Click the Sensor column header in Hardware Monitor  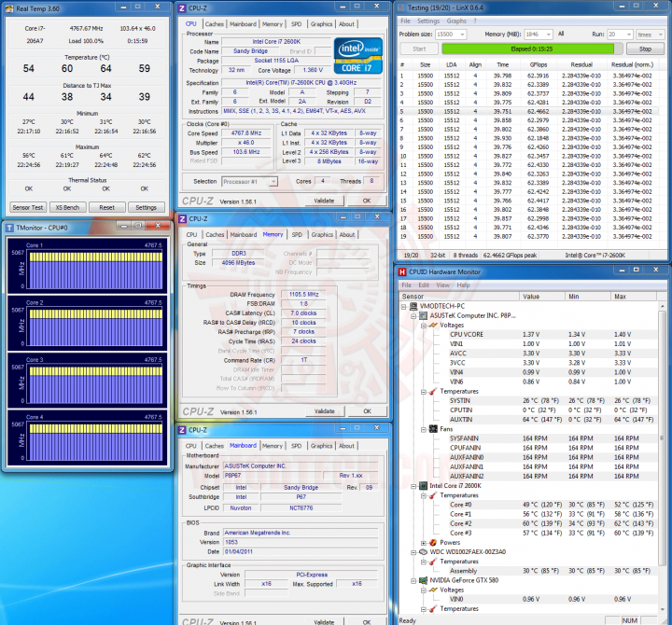(x=459, y=297)
